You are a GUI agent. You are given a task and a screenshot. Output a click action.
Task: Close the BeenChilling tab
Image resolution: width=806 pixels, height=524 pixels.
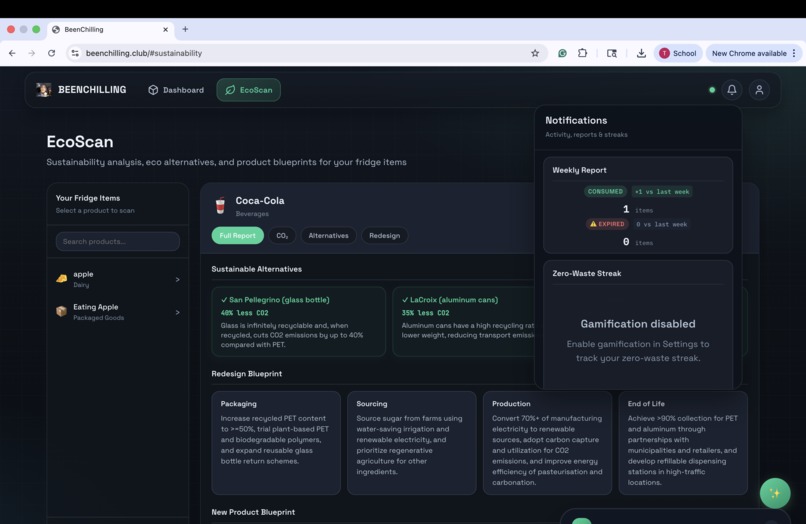point(166,30)
